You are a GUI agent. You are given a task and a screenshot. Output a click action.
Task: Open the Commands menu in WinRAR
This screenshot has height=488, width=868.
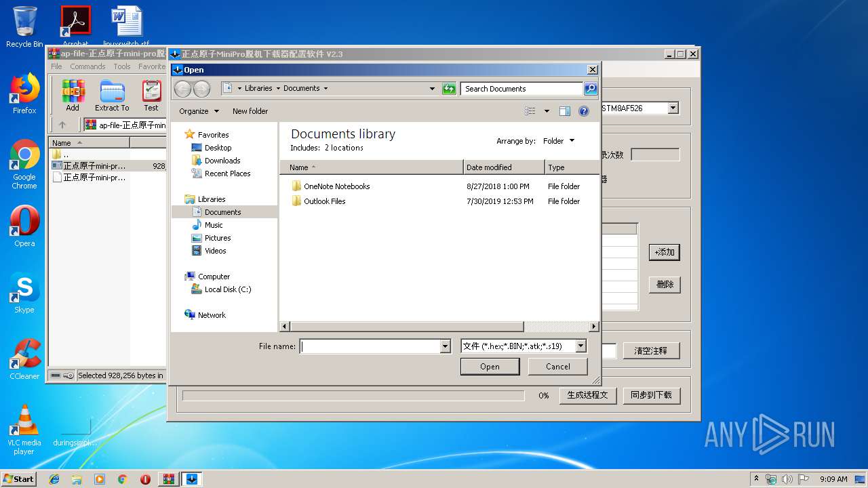coord(87,66)
